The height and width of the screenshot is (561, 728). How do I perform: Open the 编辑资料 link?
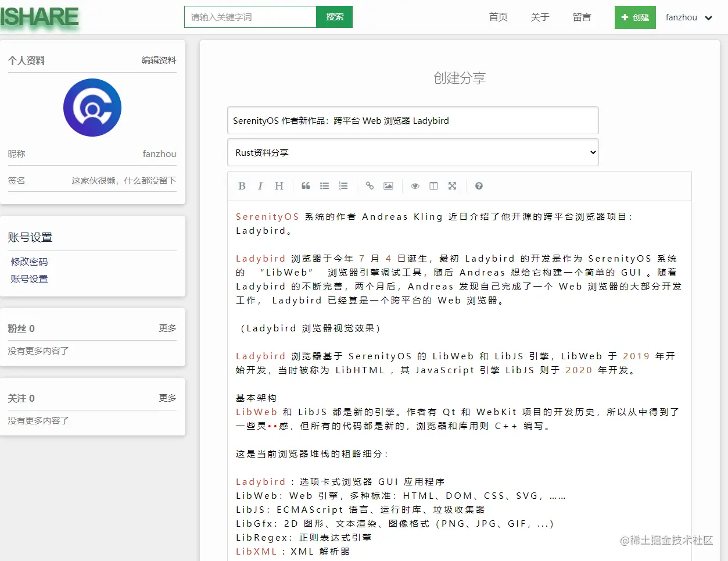tap(159, 60)
